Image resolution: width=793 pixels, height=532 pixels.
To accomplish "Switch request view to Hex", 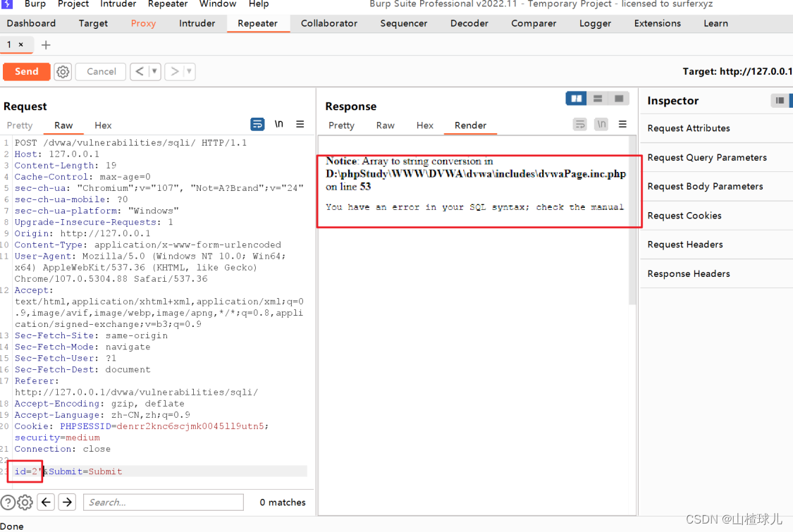I will pos(103,125).
